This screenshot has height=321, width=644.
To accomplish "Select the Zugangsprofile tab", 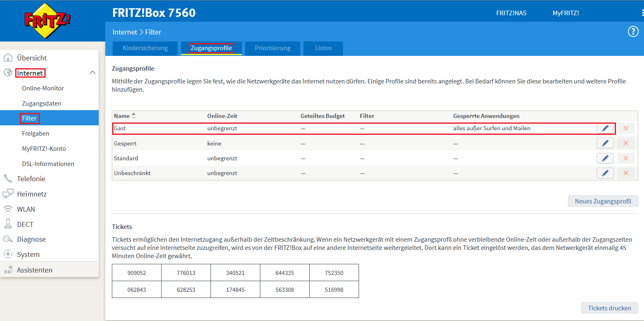I will (211, 48).
